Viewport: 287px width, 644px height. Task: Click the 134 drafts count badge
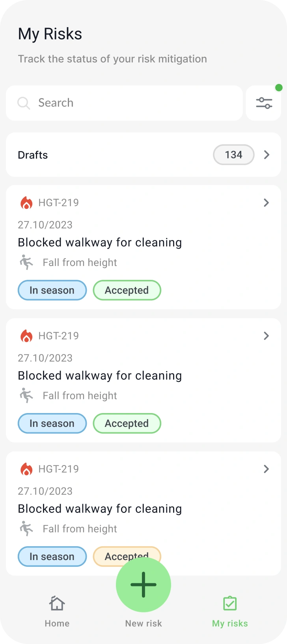click(234, 155)
